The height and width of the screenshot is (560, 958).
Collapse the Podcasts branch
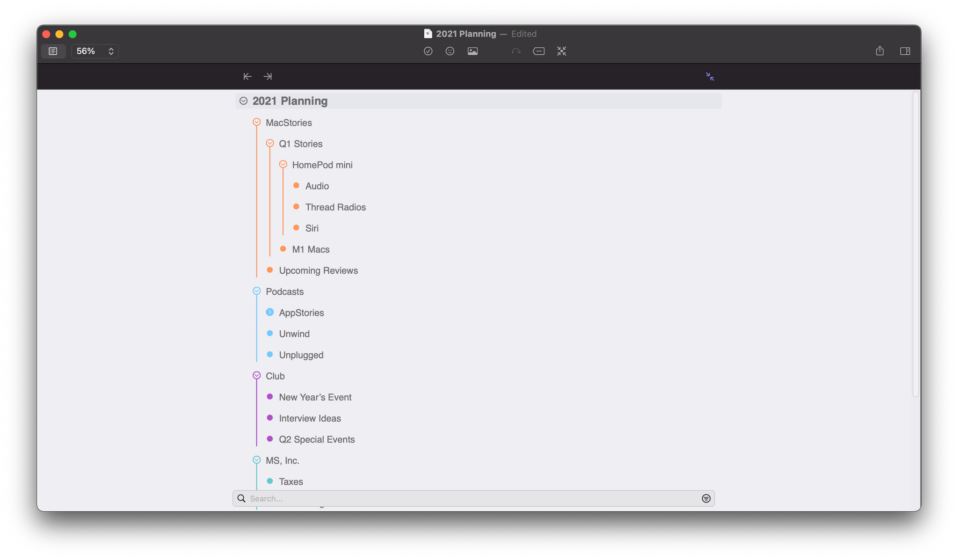coord(257,291)
